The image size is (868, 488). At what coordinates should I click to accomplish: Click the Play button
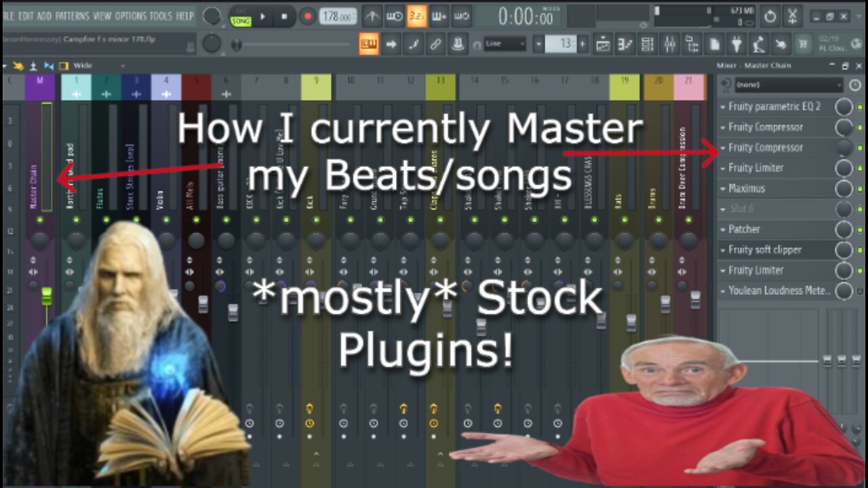click(263, 16)
